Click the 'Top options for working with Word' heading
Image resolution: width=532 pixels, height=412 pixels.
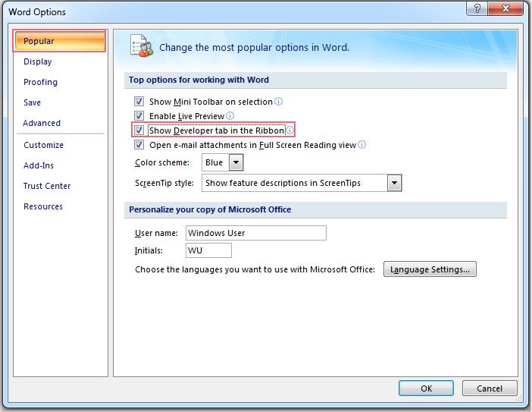(199, 80)
